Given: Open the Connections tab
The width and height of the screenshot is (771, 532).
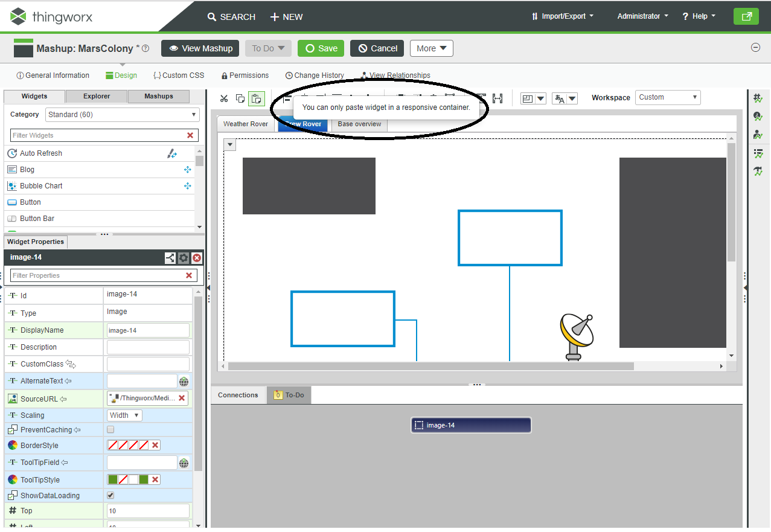Looking at the screenshot, I should [237, 394].
